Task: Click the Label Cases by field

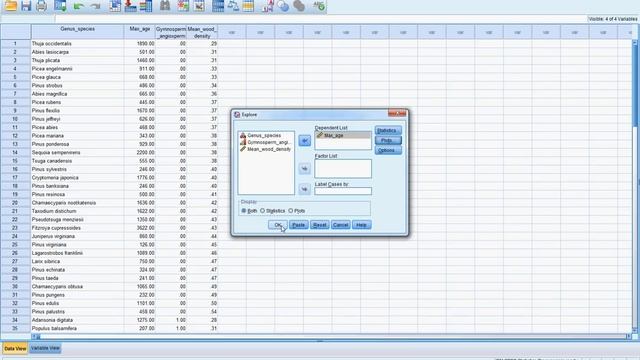Action: tap(343, 191)
